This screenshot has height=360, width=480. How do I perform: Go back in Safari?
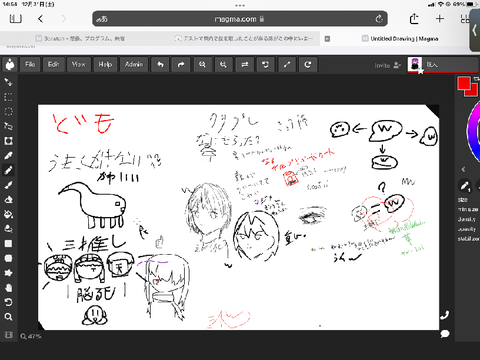40,19
